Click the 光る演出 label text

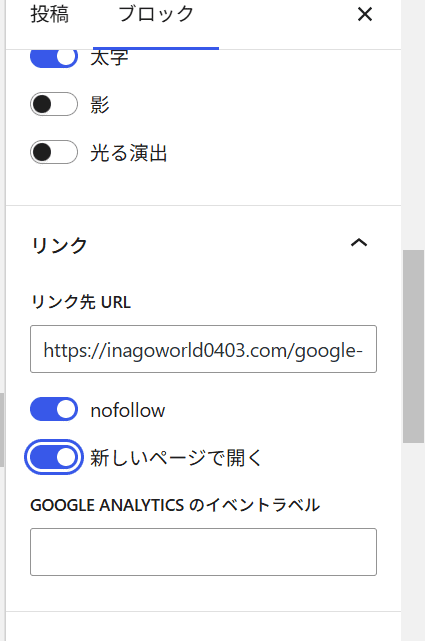(x=129, y=153)
